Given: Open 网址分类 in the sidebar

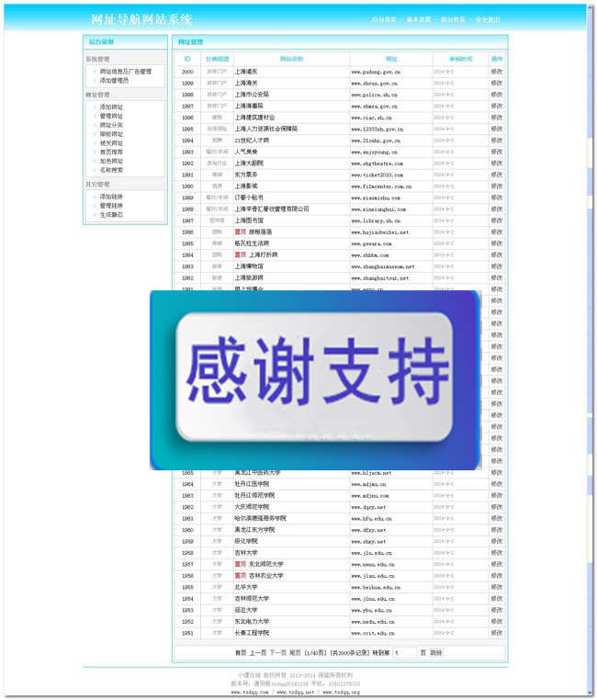Looking at the screenshot, I should click(x=111, y=125).
